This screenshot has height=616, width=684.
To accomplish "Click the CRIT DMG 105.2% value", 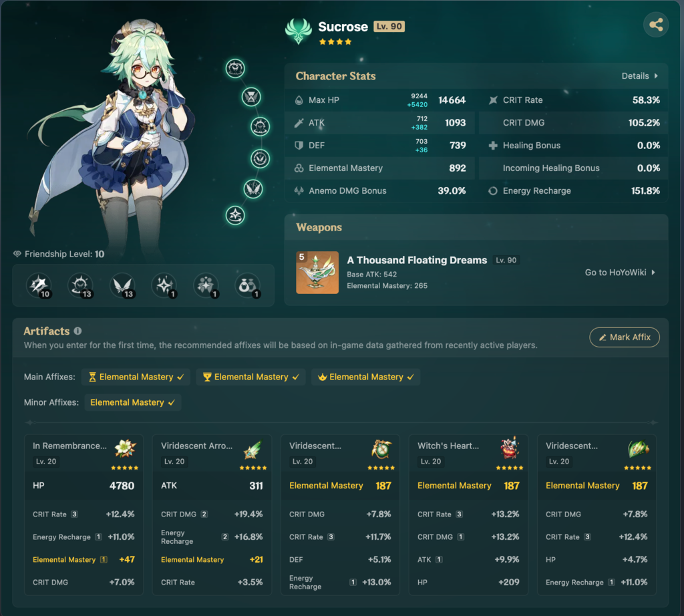I will (x=644, y=123).
